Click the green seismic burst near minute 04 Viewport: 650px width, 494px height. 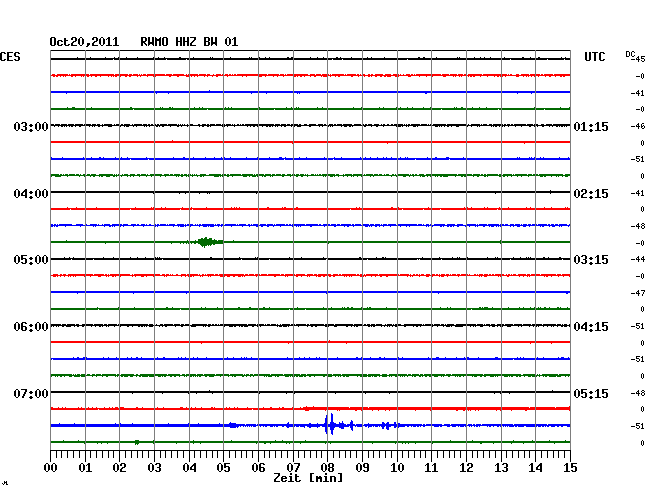207,242
